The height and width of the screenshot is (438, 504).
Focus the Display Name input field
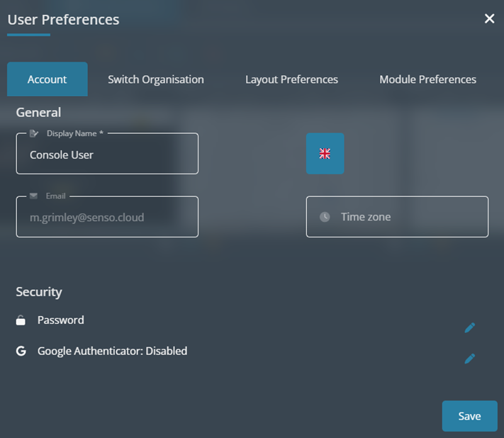pos(107,155)
